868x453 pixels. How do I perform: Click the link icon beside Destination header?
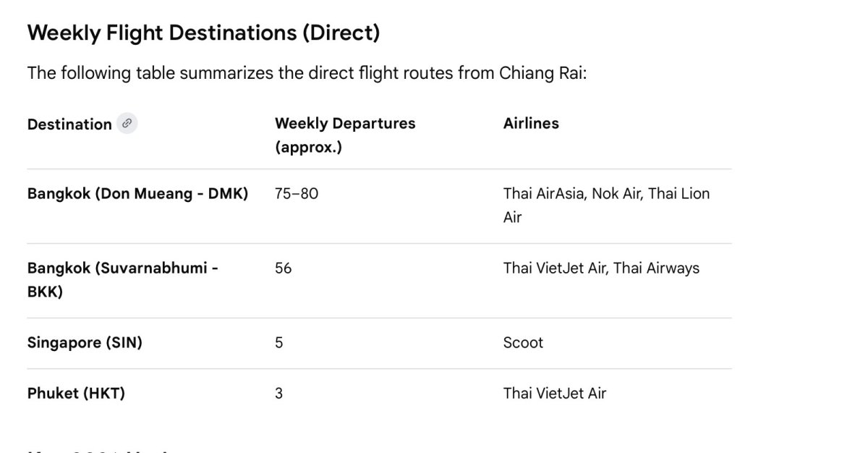point(127,124)
